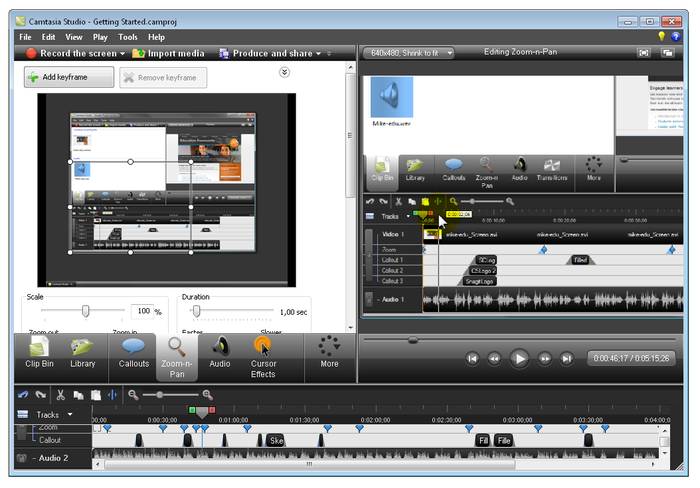
Task: Expand the Tracks dropdown on the bottom timeline
Action: (x=70, y=414)
